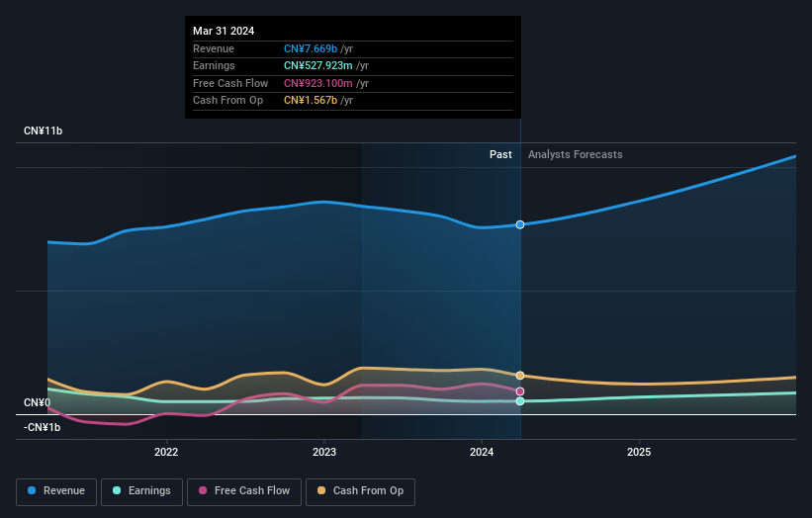The width and height of the screenshot is (812, 518).
Task: Click the CN¥0 y-axis label
Action: click(37, 402)
